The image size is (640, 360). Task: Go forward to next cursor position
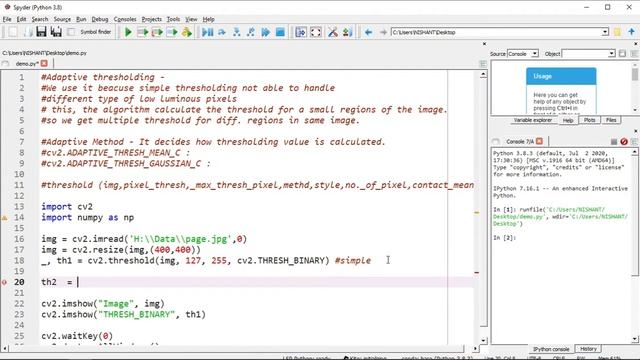[383, 32]
